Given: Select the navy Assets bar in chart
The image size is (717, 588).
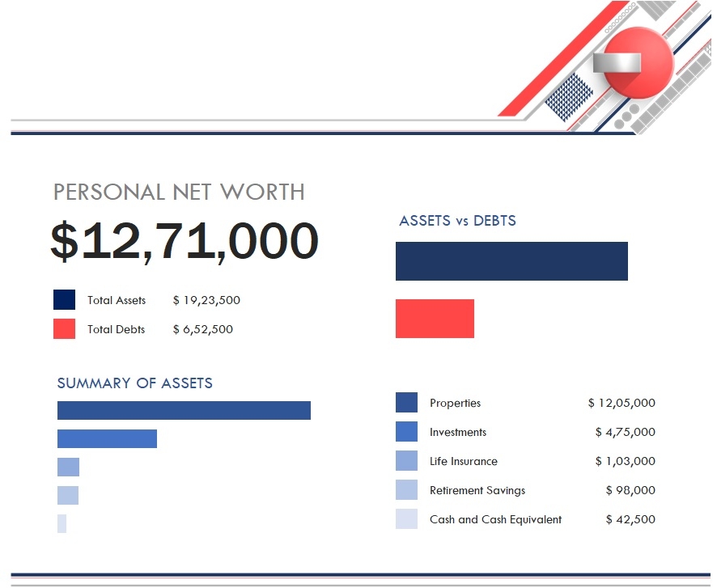Looking at the screenshot, I should (x=511, y=260).
